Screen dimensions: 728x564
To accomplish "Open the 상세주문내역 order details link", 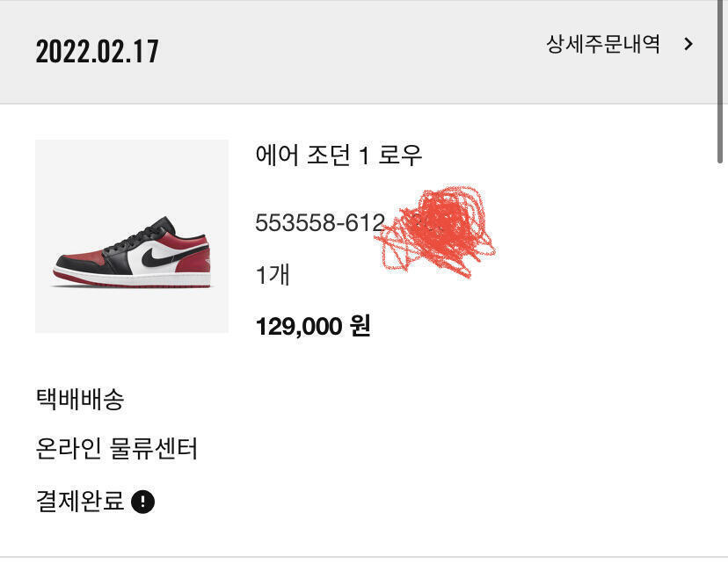I will (603, 44).
